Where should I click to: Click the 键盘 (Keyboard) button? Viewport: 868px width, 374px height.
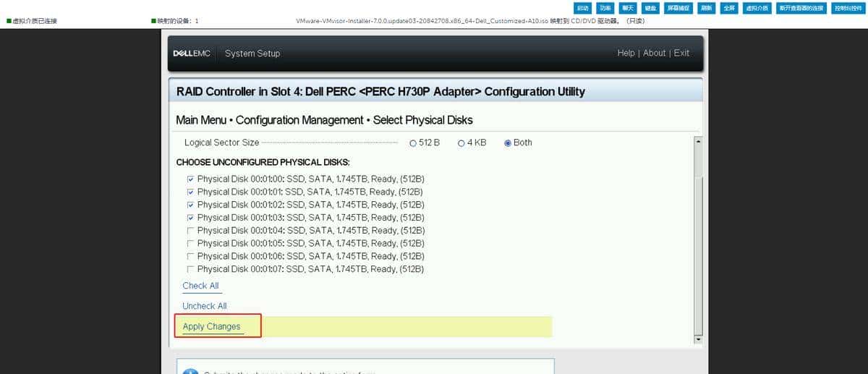click(651, 8)
